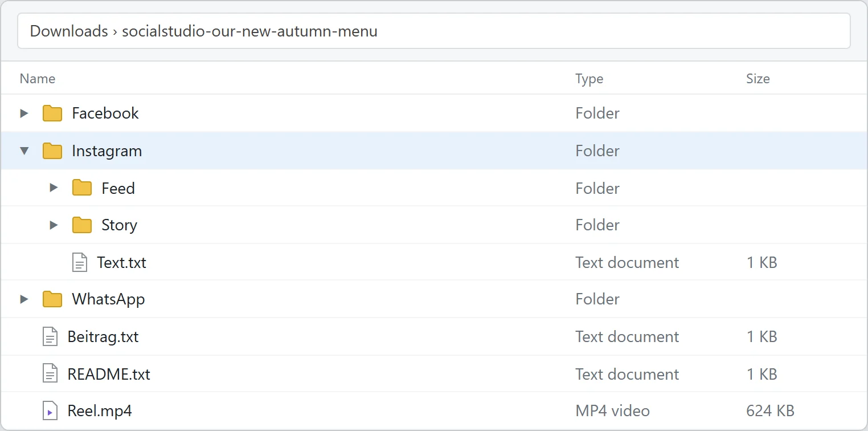The height and width of the screenshot is (431, 868).
Task: Select the Beitrag.txt file name
Action: (103, 336)
